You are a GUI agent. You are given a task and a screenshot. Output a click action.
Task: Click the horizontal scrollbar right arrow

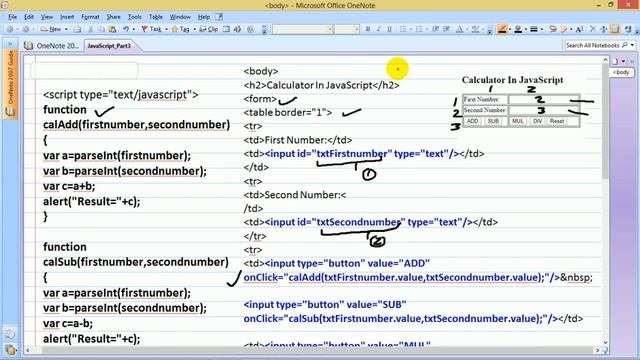(x=598, y=350)
